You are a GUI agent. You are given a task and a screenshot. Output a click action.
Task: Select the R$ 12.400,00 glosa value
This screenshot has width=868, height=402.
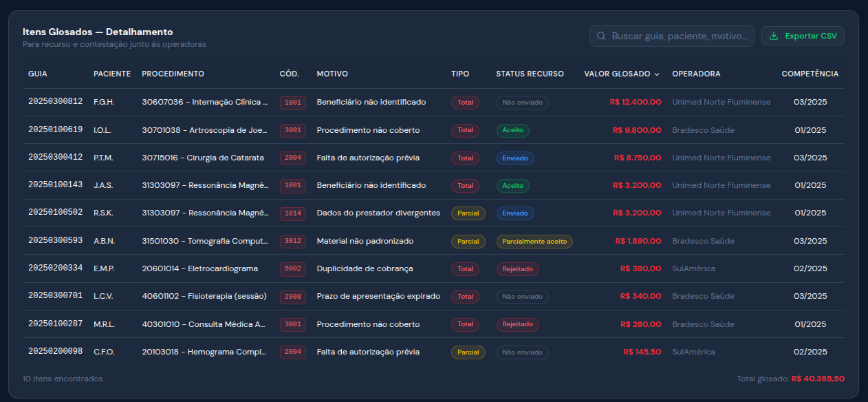pos(636,102)
